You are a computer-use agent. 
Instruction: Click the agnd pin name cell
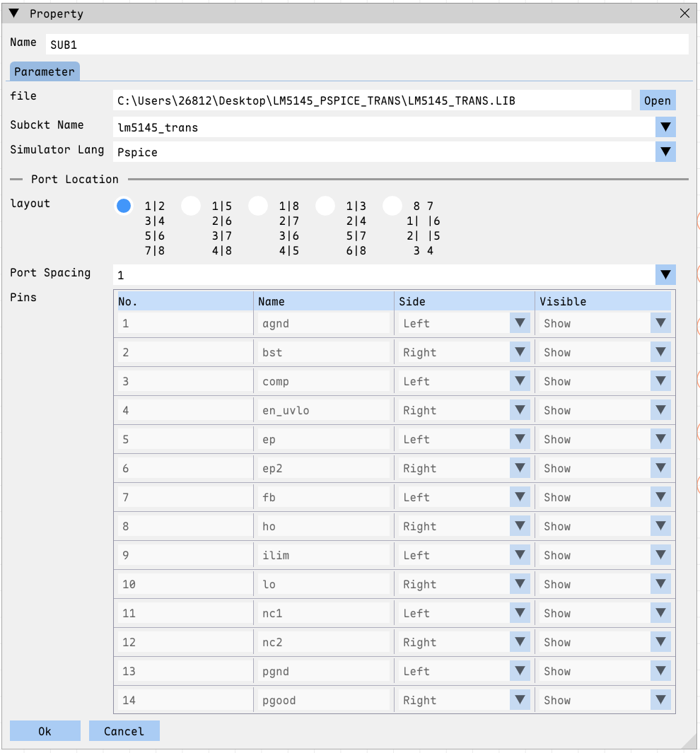(x=324, y=323)
